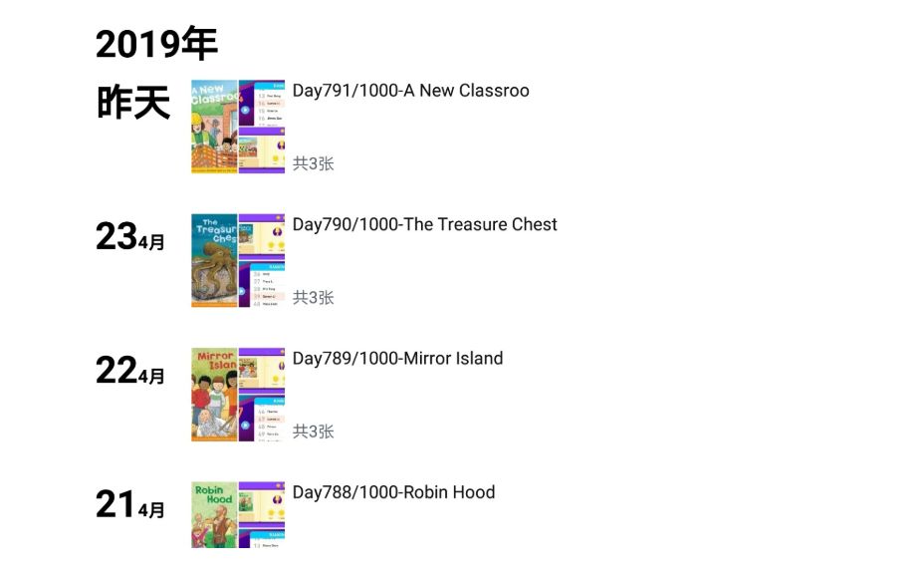Viewport: 924px width, 576px height.
Task: Open Mirror Island book cover thumbnail
Action: (x=214, y=395)
